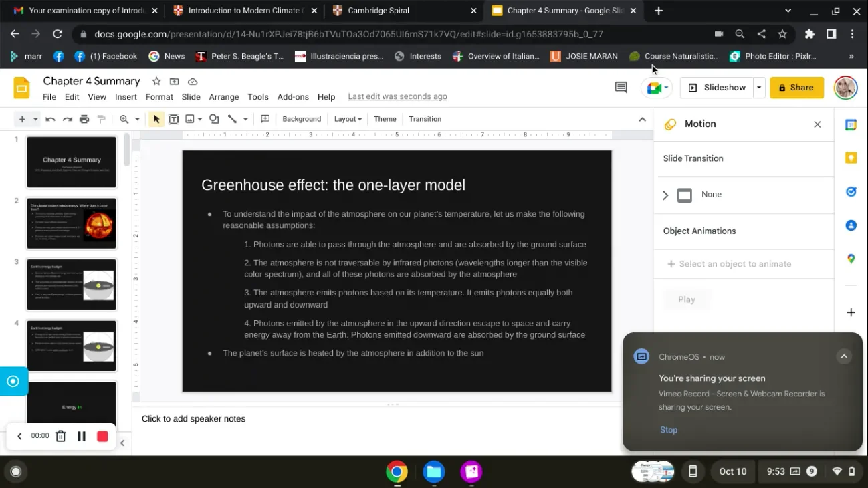The width and height of the screenshot is (868, 488).
Task: Open the zoom level dropdown arrow
Action: tap(137, 119)
